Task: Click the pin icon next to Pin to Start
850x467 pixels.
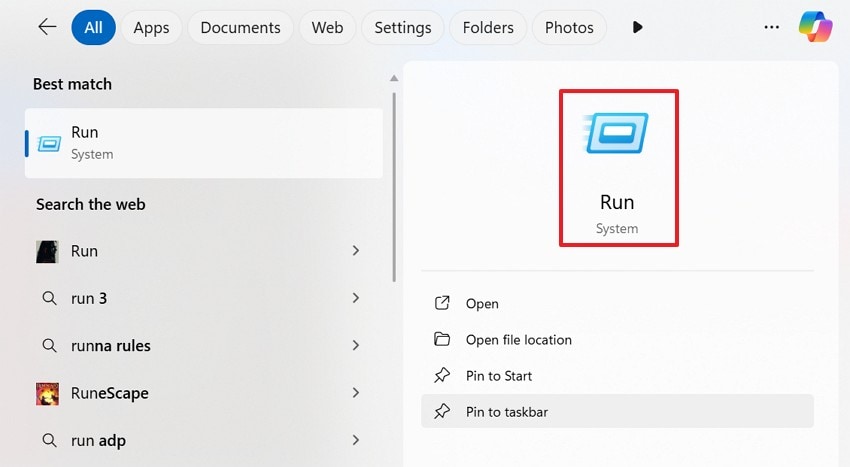Action: point(442,375)
